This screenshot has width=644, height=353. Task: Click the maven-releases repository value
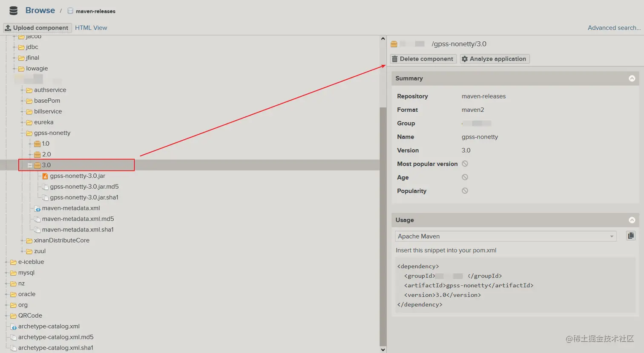click(483, 96)
